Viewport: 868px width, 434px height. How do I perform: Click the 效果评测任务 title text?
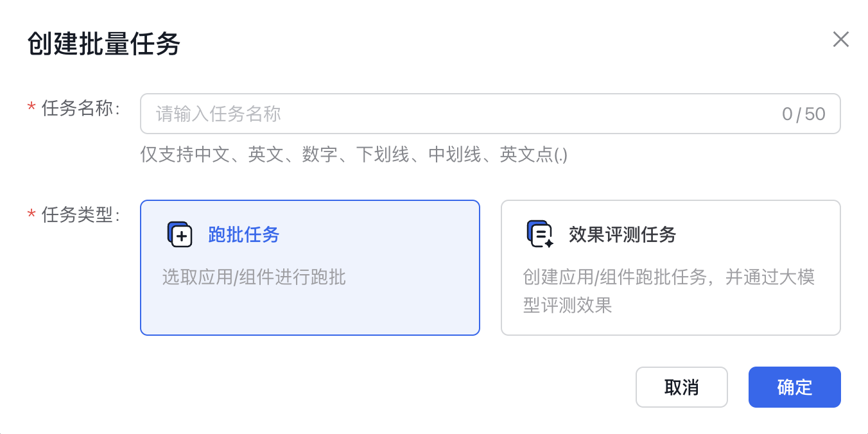coord(623,235)
